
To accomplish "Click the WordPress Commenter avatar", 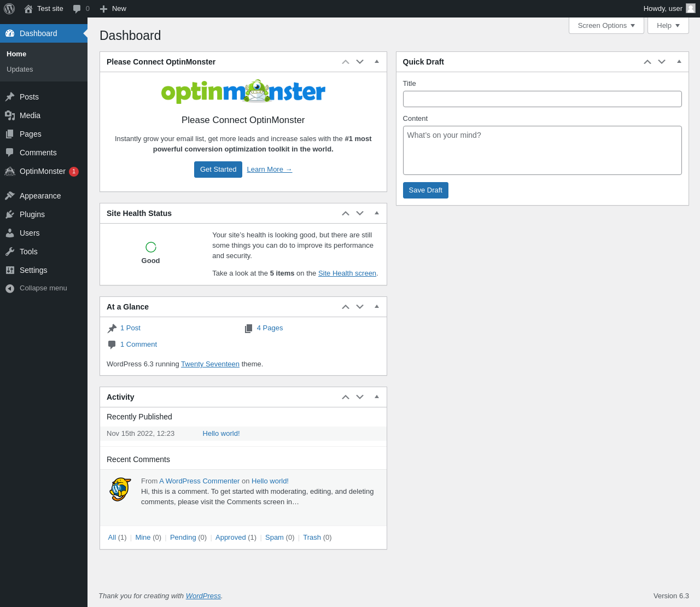I will (120, 489).
